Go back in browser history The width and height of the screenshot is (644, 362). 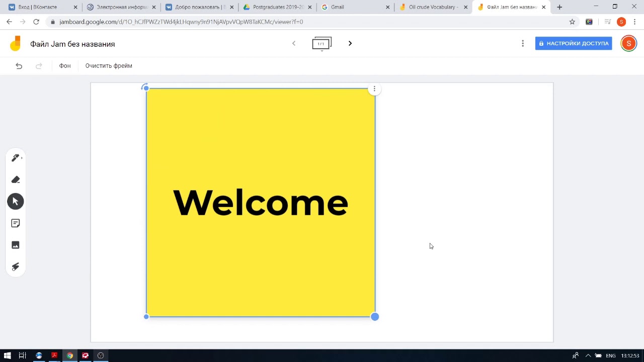[x=9, y=22]
